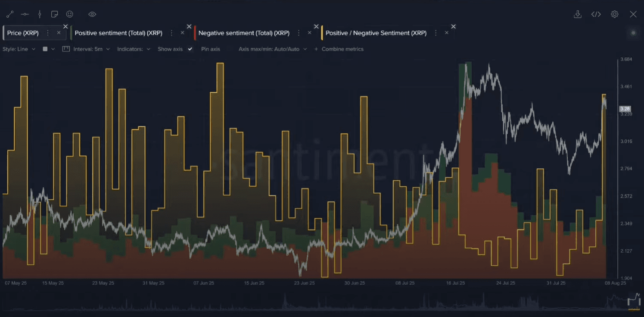Expand the Style: Line dropdown

(x=19, y=49)
